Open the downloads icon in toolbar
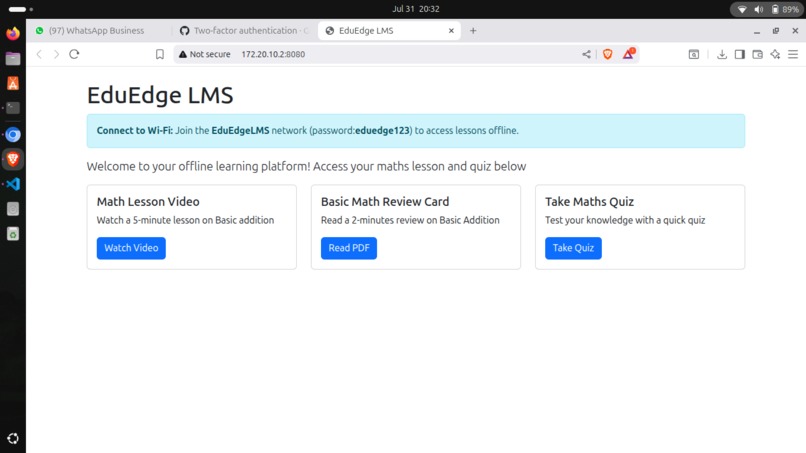Image resolution: width=806 pixels, height=453 pixels. (722, 54)
